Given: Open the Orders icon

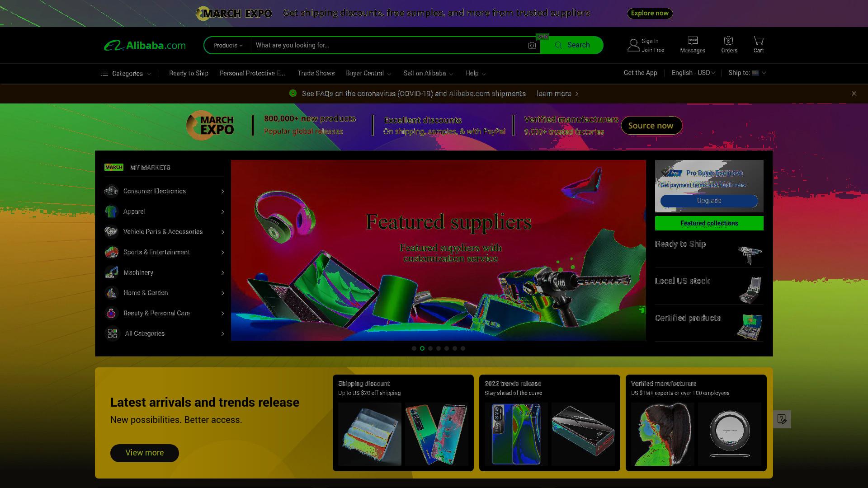Looking at the screenshot, I should coord(728,41).
